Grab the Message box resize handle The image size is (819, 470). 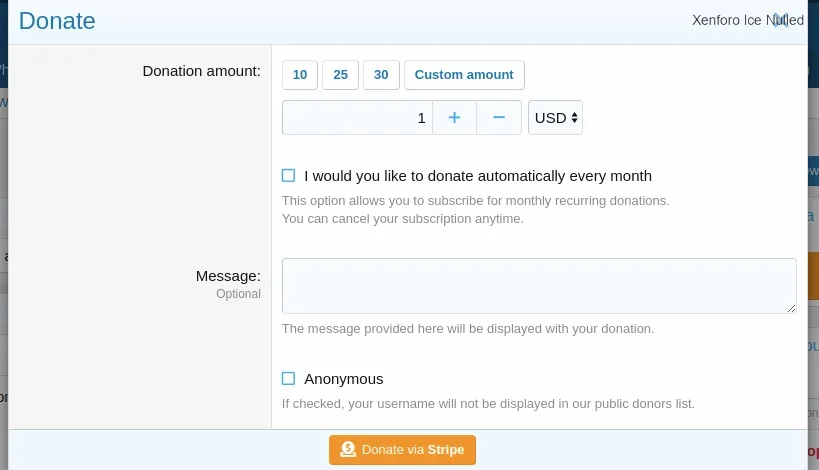coord(791,308)
